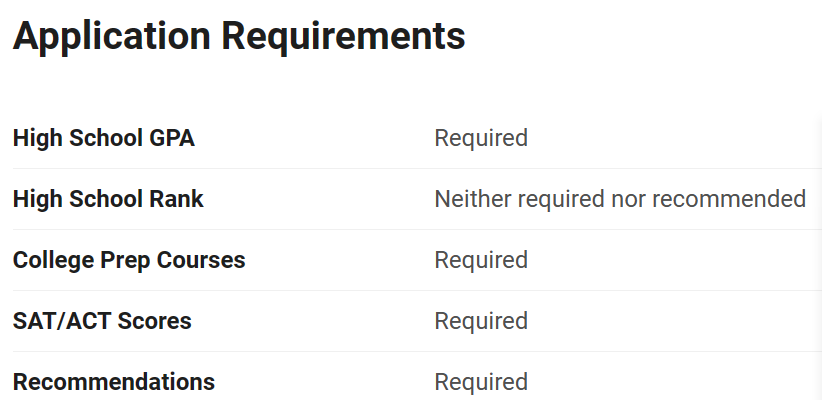Click the High School Rank label
822x400 pixels.
pos(108,199)
